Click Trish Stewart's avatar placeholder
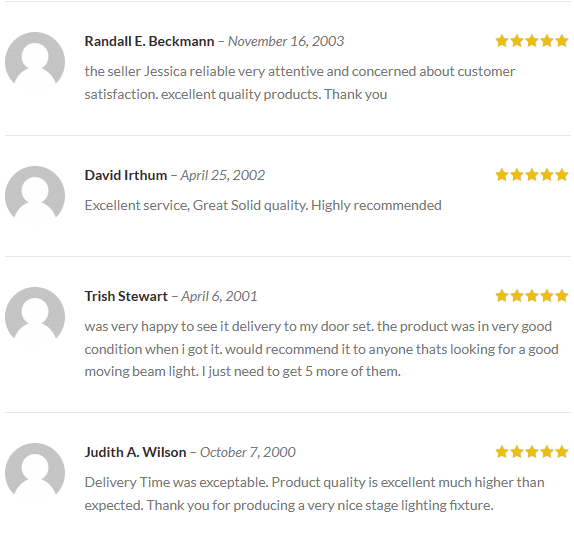Viewport: 574px width, 556px height. click(35, 317)
